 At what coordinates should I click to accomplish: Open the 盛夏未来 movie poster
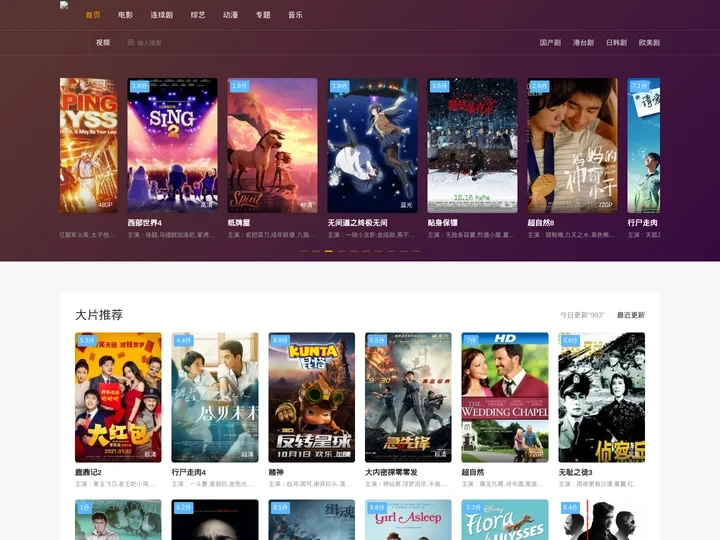[215, 397]
